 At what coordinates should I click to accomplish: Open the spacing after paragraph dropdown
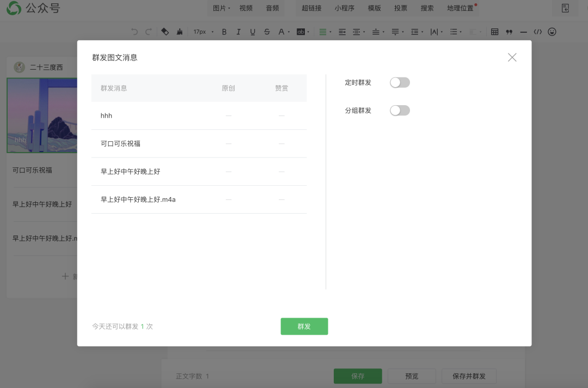point(397,32)
